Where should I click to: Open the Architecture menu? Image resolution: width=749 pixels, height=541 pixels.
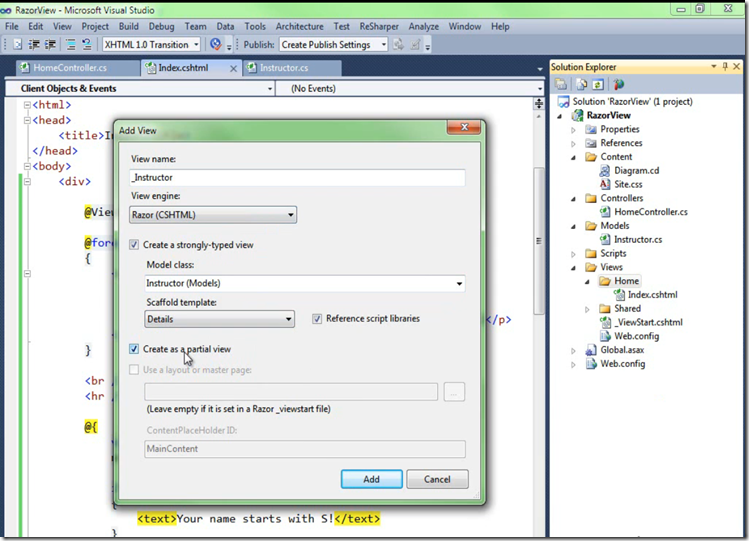pyautogui.click(x=300, y=27)
